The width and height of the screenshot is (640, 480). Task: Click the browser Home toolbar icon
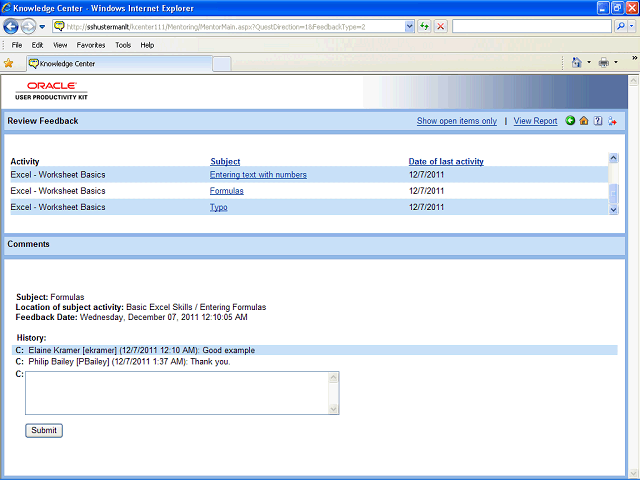click(x=576, y=62)
